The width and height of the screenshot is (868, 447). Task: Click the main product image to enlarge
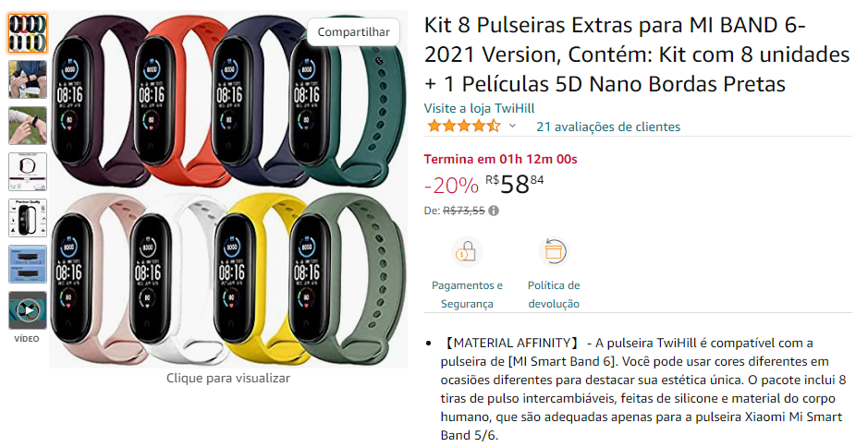pyautogui.click(x=228, y=189)
